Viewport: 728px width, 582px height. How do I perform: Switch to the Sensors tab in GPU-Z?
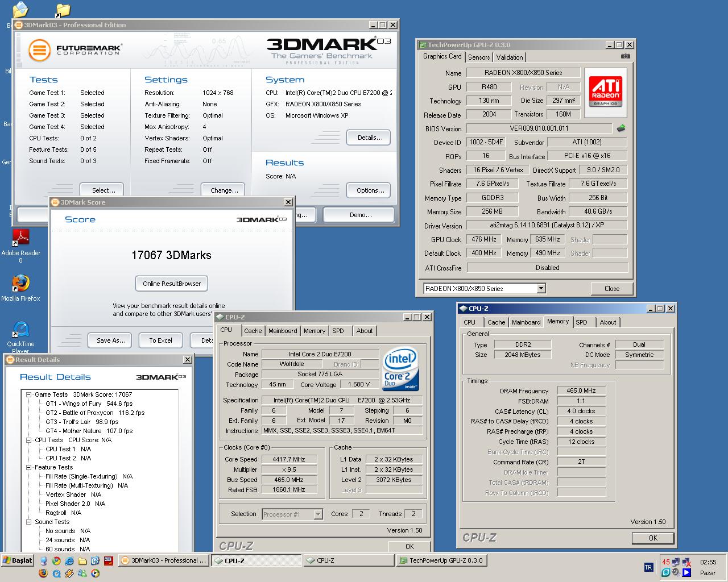pos(479,57)
